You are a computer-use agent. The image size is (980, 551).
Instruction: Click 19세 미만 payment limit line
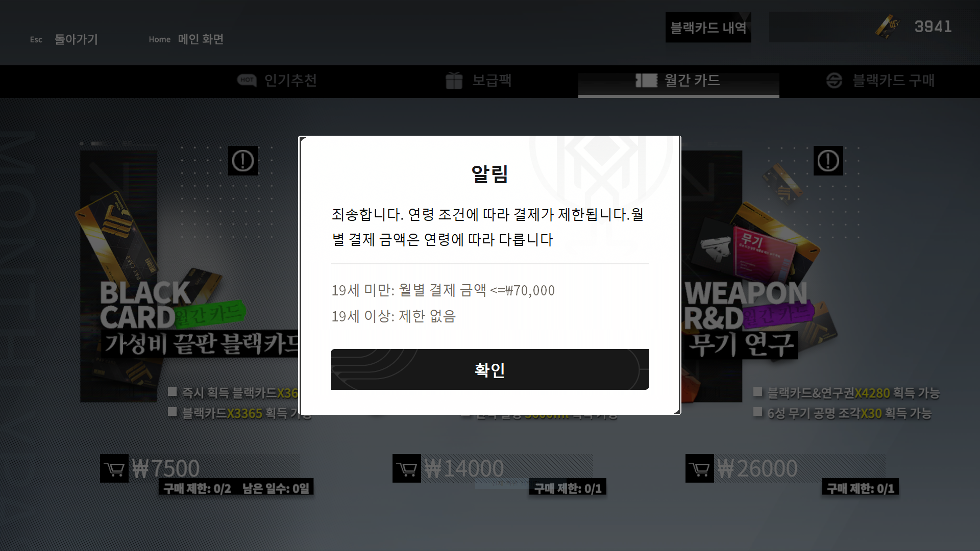tap(443, 290)
